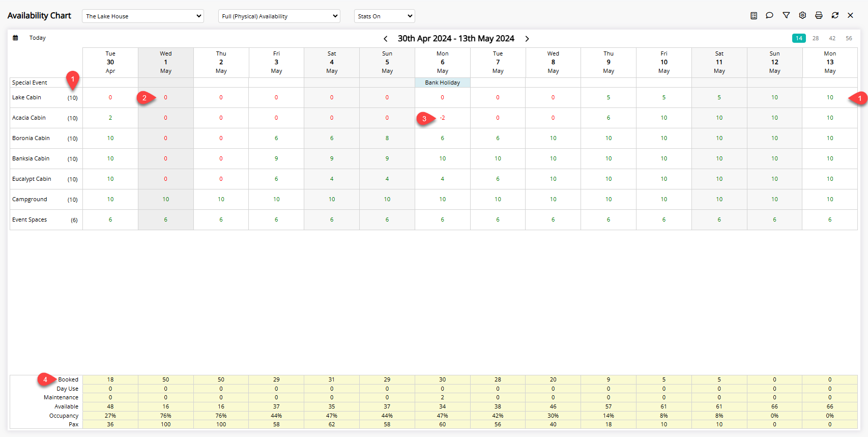Open Full (Physical) Availability dropdown

(x=279, y=16)
